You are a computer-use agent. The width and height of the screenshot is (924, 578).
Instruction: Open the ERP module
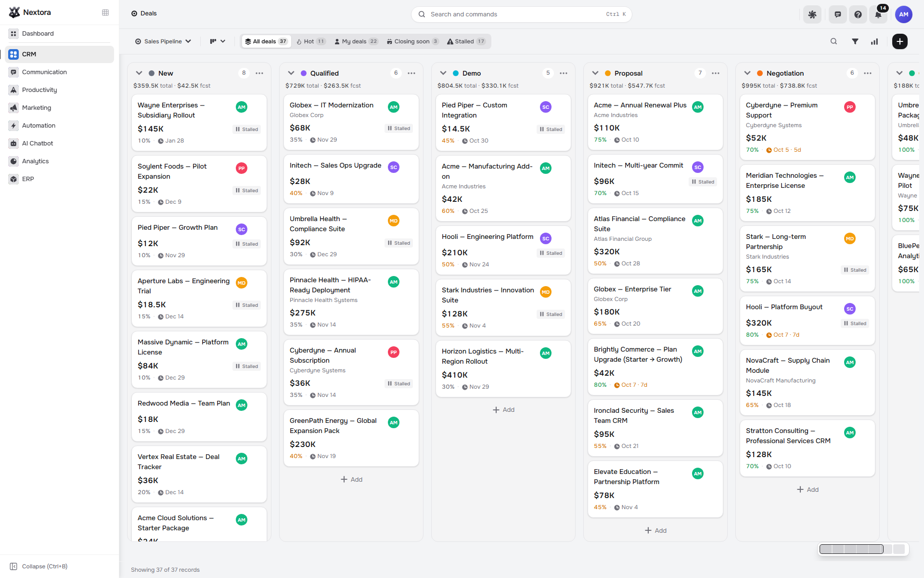coord(59,179)
